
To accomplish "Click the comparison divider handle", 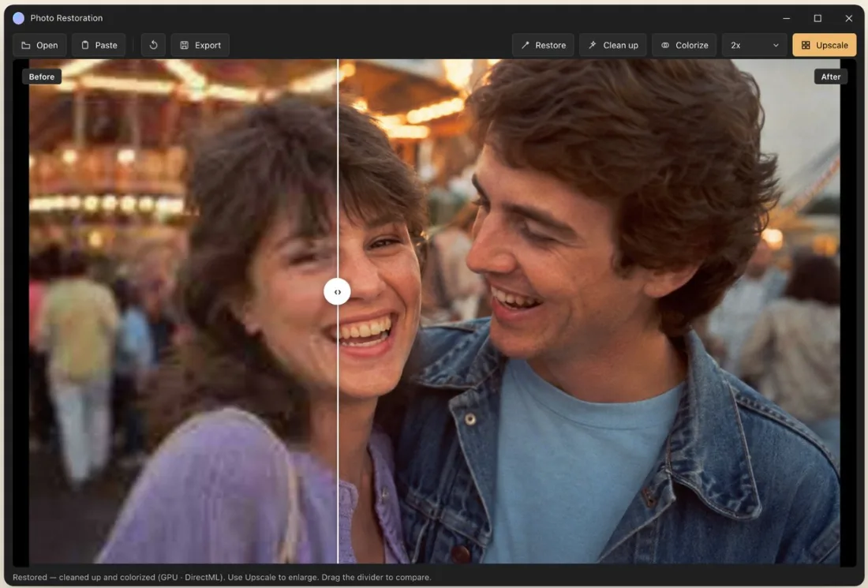I will click(x=337, y=292).
